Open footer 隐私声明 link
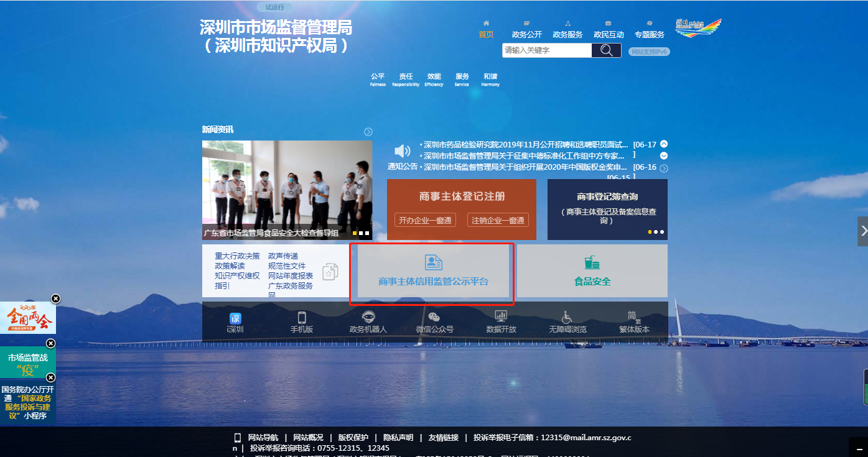The height and width of the screenshot is (457, 868). (398, 438)
